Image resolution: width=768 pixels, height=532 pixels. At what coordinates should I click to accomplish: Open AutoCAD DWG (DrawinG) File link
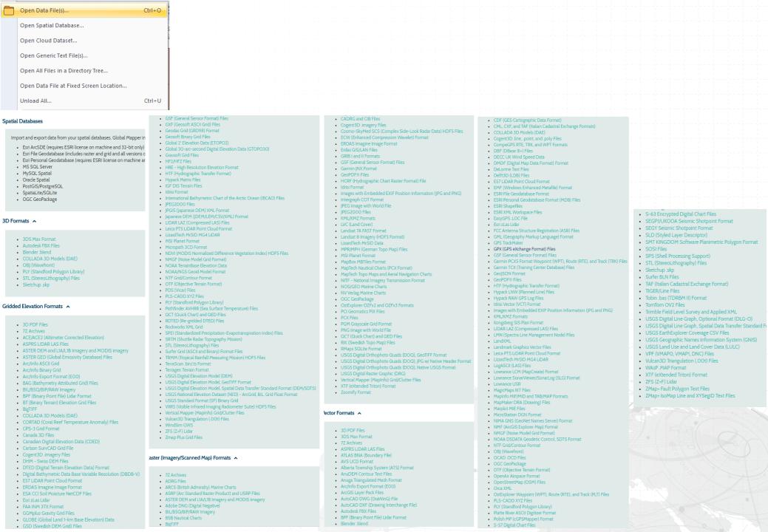pyautogui.click(x=368, y=499)
